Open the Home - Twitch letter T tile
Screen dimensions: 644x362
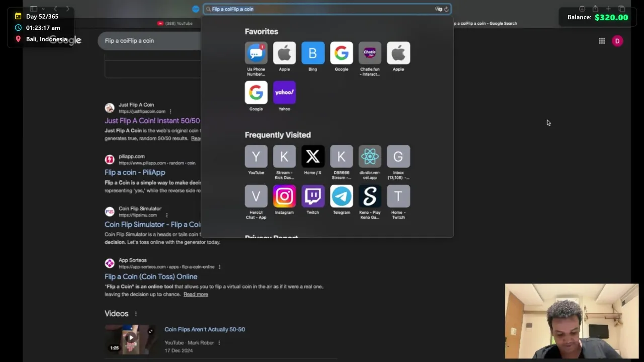click(398, 196)
